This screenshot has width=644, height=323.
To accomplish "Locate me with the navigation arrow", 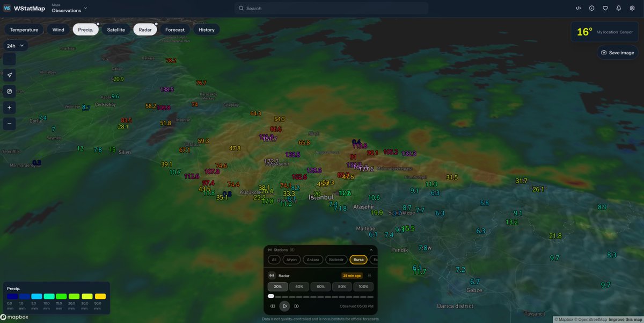I will [x=10, y=75].
